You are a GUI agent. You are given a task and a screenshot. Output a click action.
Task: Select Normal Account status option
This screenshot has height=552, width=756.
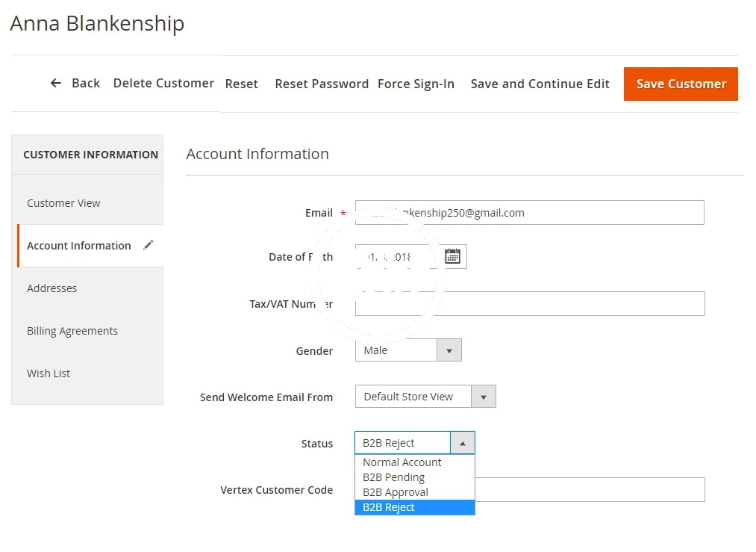click(x=402, y=462)
